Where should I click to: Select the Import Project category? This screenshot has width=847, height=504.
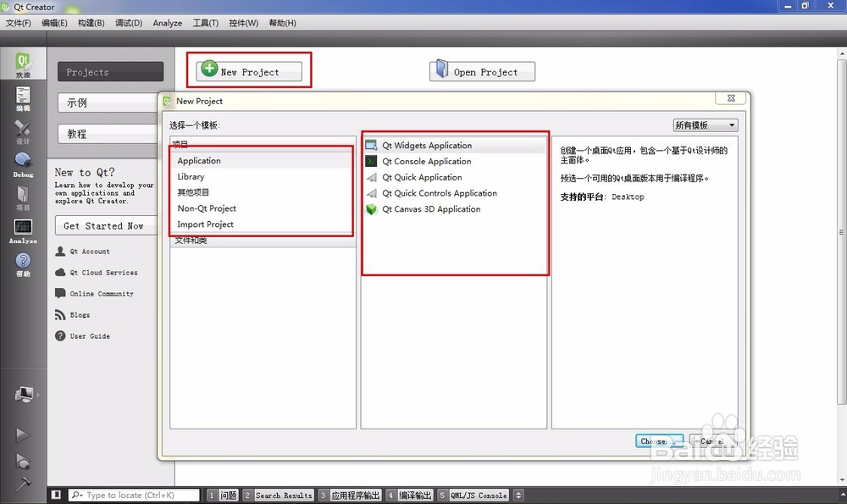pos(262,224)
